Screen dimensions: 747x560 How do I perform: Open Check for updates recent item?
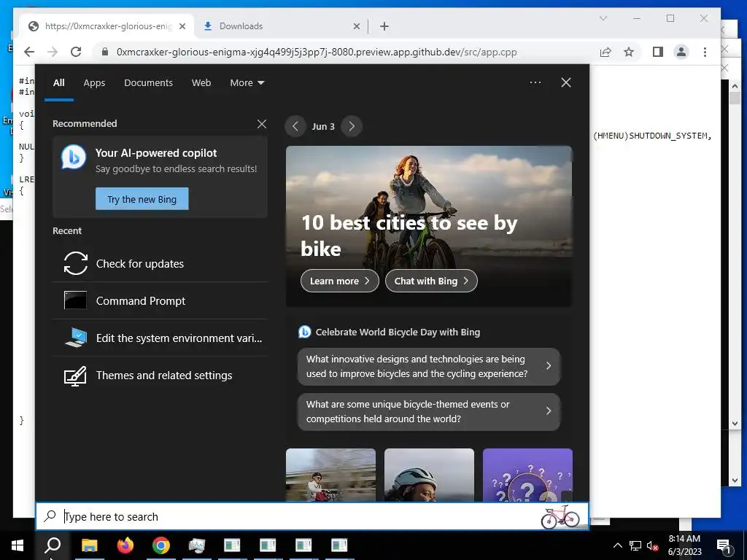point(160,264)
